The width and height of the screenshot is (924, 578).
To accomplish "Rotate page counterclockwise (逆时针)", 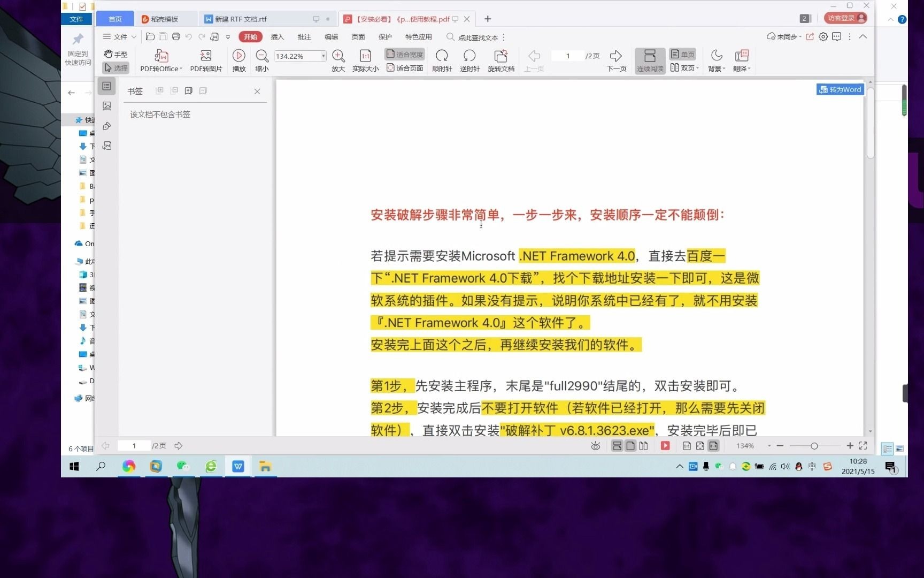I will point(469,60).
